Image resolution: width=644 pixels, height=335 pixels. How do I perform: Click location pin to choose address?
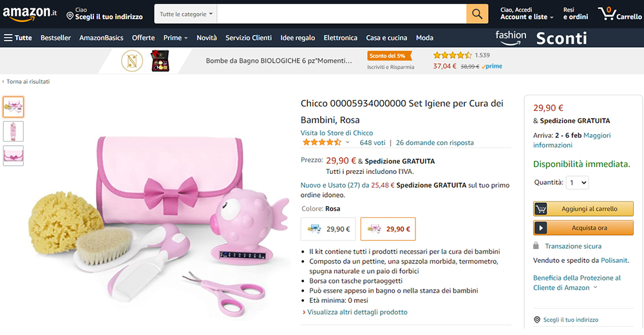tap(70, 15)
